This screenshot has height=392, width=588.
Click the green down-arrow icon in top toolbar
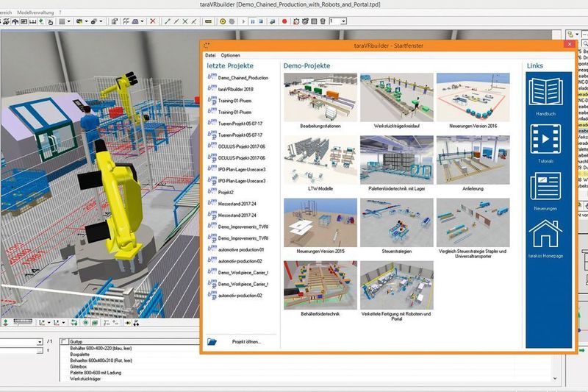coord(41,21)
